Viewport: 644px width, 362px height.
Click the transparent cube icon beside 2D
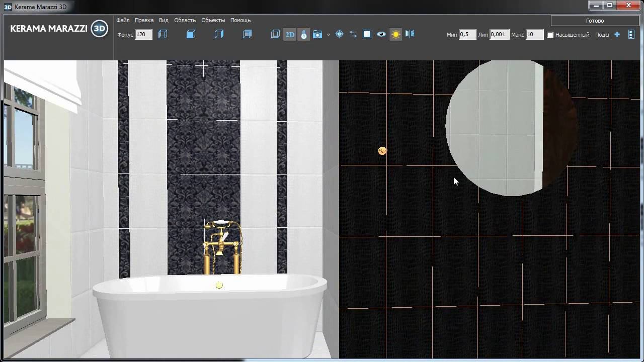(x=275, y=34)
